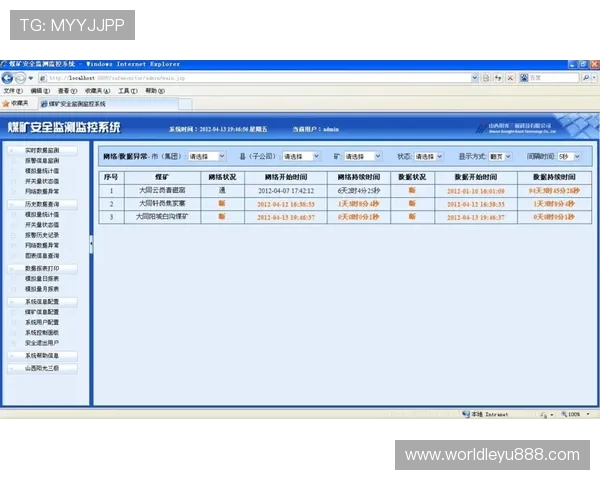Click the red X stop loading icon

(510, 78)
